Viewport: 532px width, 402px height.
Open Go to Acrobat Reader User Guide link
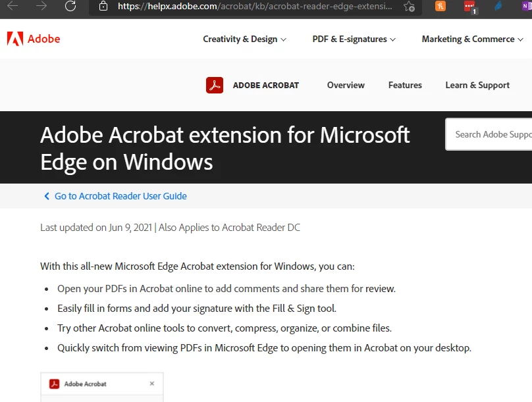click(120, 196)
